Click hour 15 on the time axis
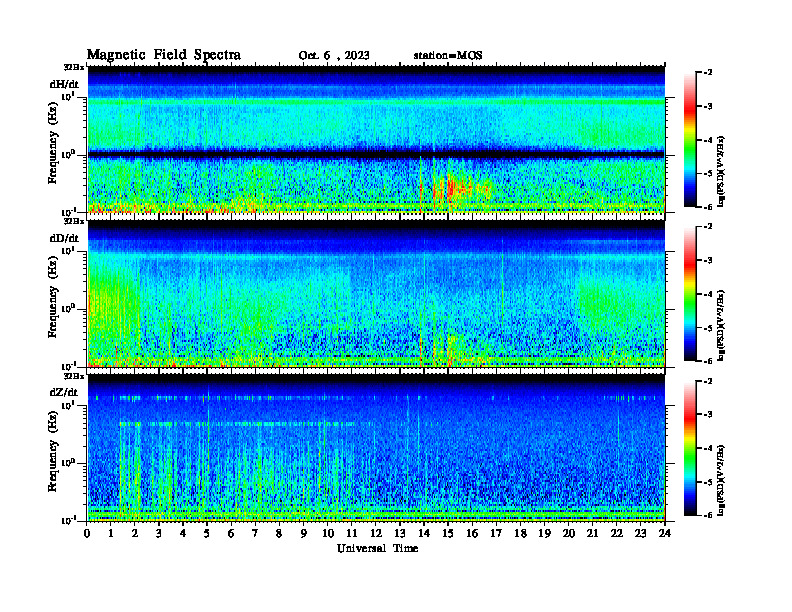 (448, 533)
